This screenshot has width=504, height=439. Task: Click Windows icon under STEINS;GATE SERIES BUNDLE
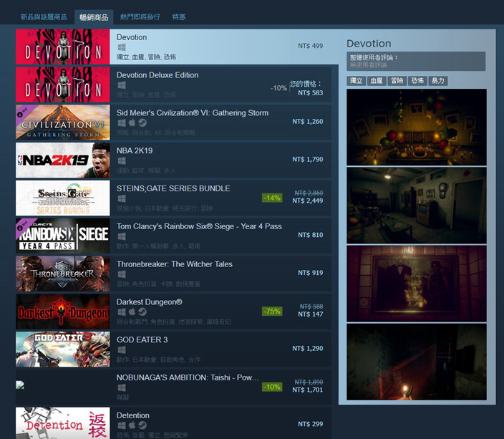[122, 198]
